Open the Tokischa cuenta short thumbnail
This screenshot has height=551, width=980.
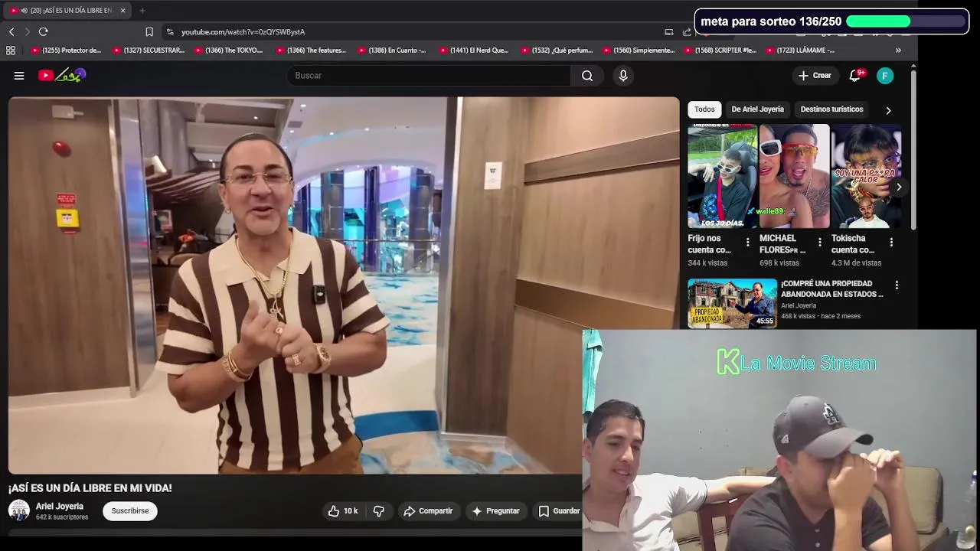(866, 176)
